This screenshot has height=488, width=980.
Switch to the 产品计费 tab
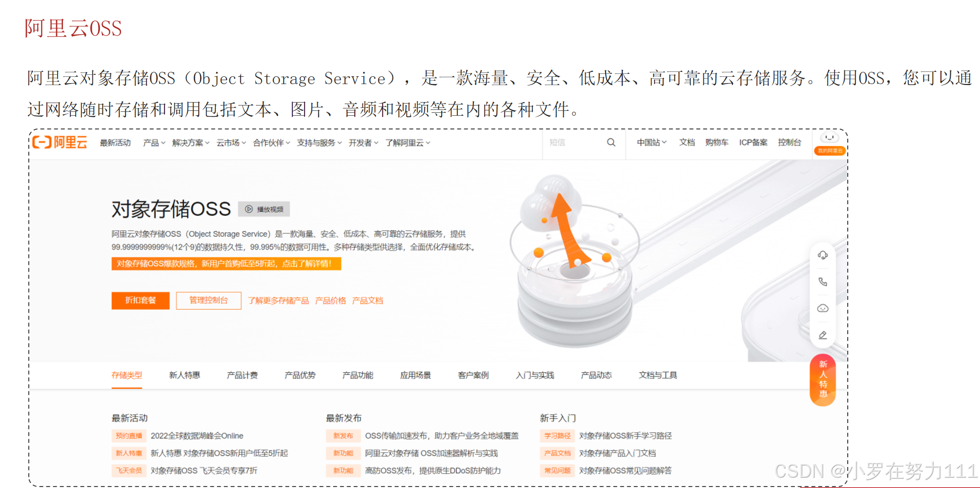[x=242, y=375]
